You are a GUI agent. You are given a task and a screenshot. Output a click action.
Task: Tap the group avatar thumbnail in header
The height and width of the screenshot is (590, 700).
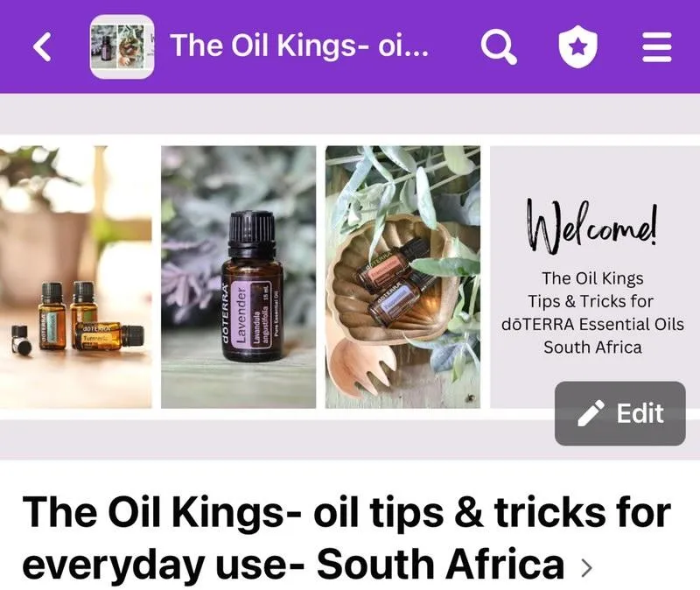(122, 46)
